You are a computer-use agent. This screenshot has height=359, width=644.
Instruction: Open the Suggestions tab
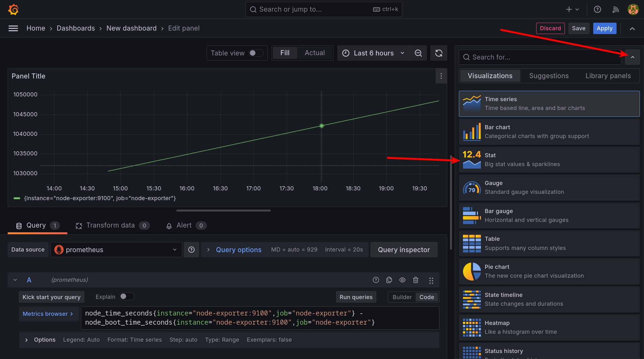coord(549,76)
